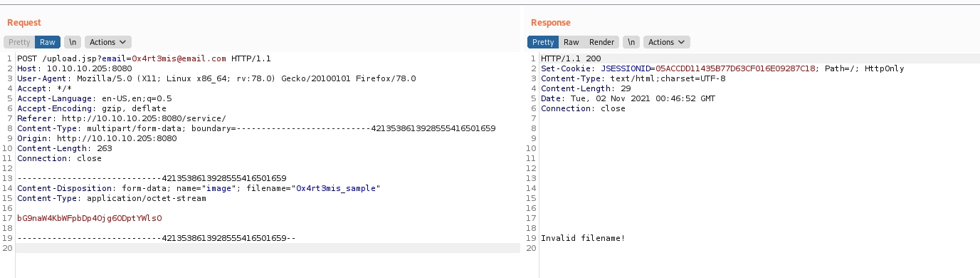Click the Origin header line
980x278 pixels.
(x=97, y=138)
